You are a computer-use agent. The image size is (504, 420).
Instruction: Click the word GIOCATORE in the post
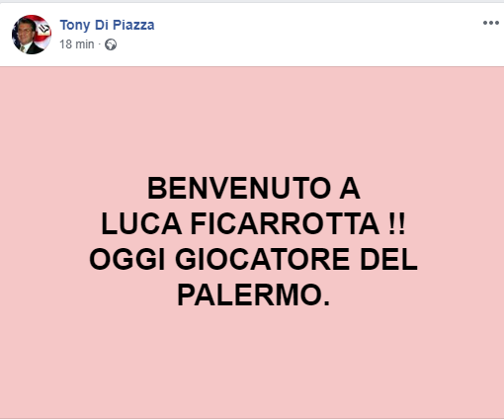tap(262, 259)
